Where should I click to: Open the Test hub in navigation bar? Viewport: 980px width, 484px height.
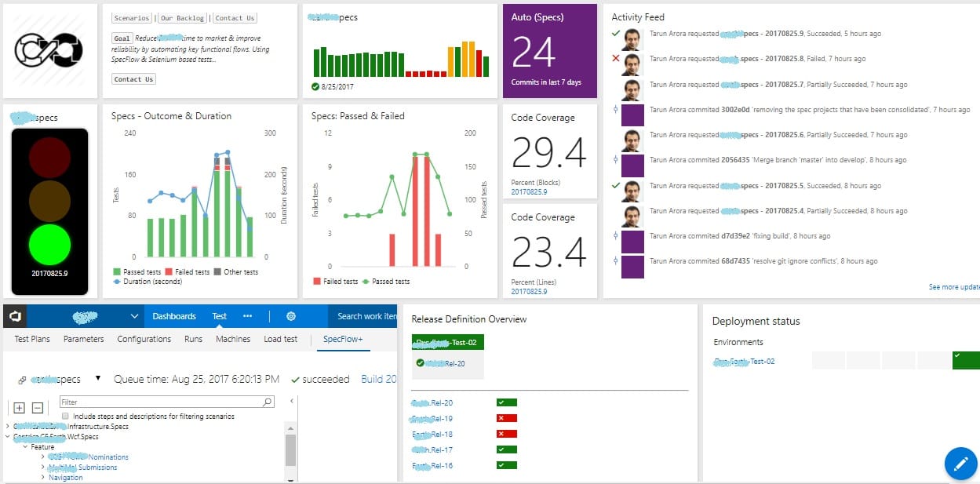click(x=220, y=316)
